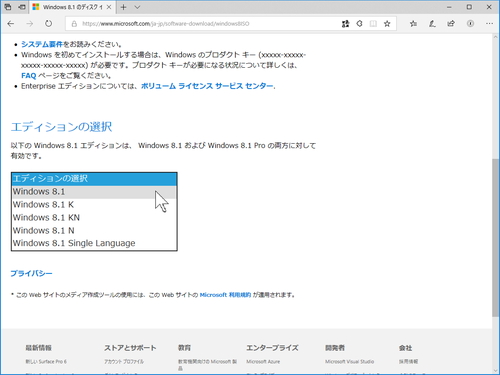500x375 pixels.
Task: Add page to favorites star
Action: [x=387, y=24]
